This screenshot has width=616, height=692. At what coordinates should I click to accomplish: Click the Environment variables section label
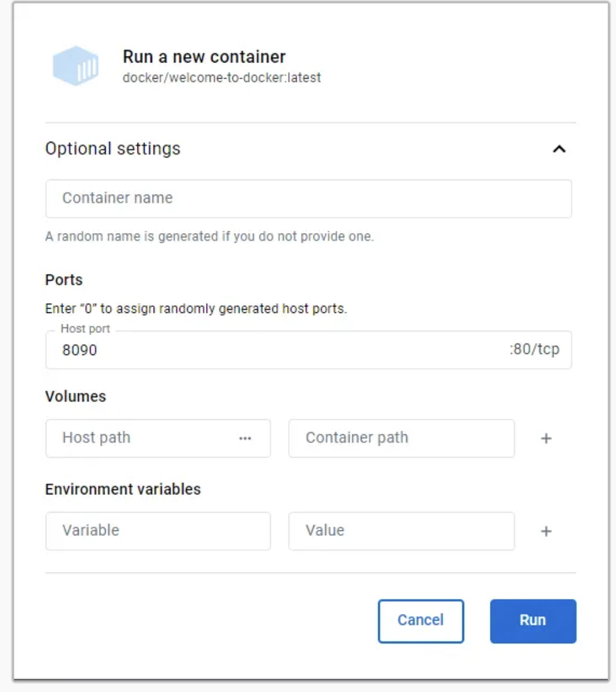123,489
